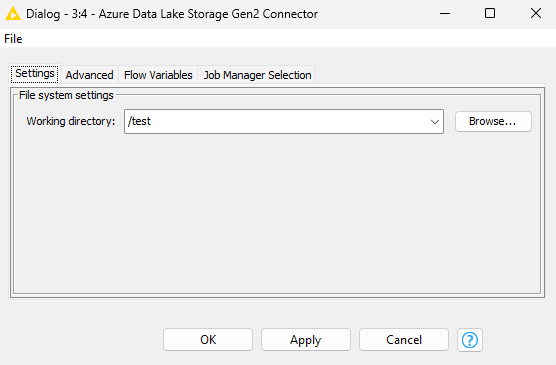Viewport: 556px width, 365px height.
Task: Open the Job Manager Selection tab
Action: point(257,75)
